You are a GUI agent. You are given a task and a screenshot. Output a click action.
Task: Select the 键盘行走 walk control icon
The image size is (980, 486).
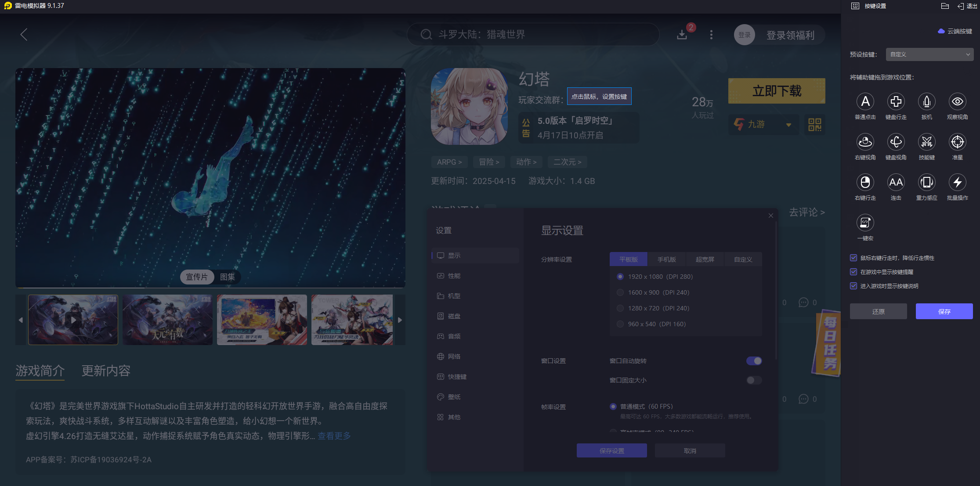[896, 101]
